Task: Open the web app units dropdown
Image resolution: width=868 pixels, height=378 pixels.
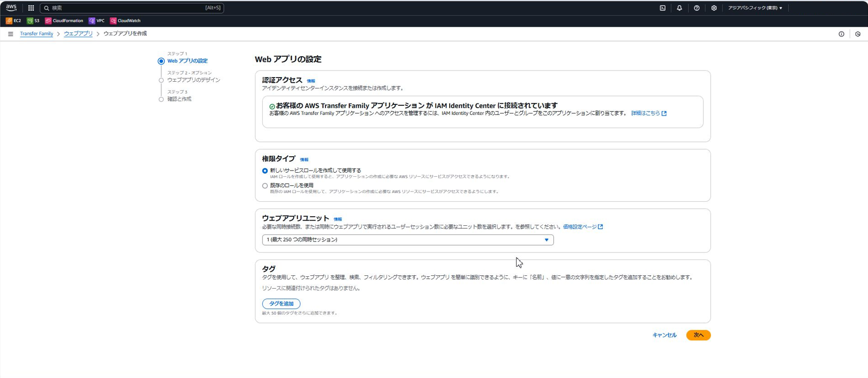Action: [x=408, y=240]
